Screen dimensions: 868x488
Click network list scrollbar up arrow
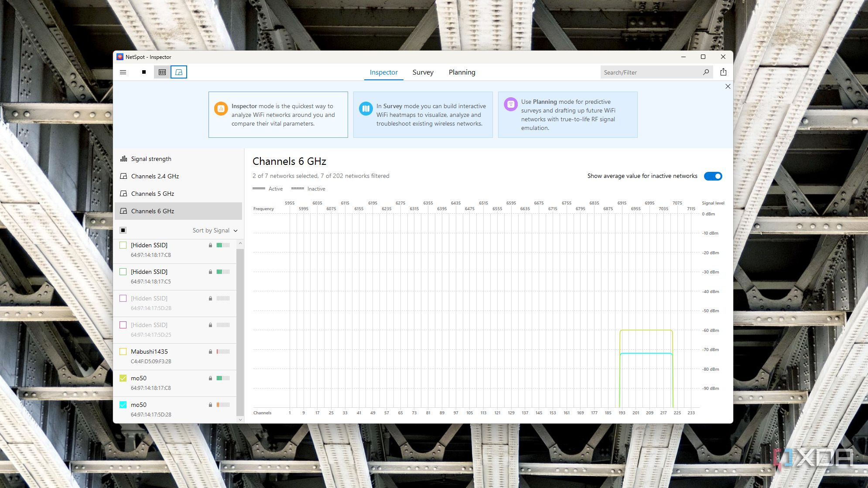[x=240, y=243]
